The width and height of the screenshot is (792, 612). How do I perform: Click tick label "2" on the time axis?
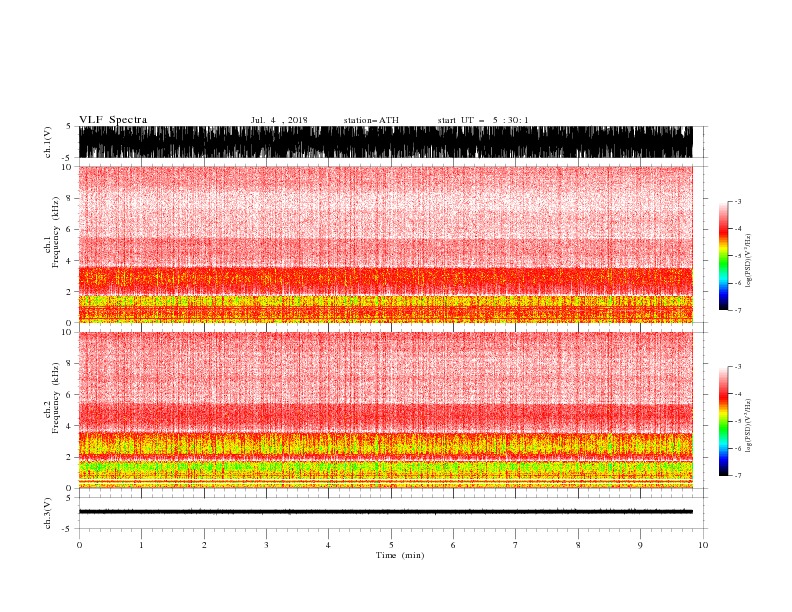point(204,545)
